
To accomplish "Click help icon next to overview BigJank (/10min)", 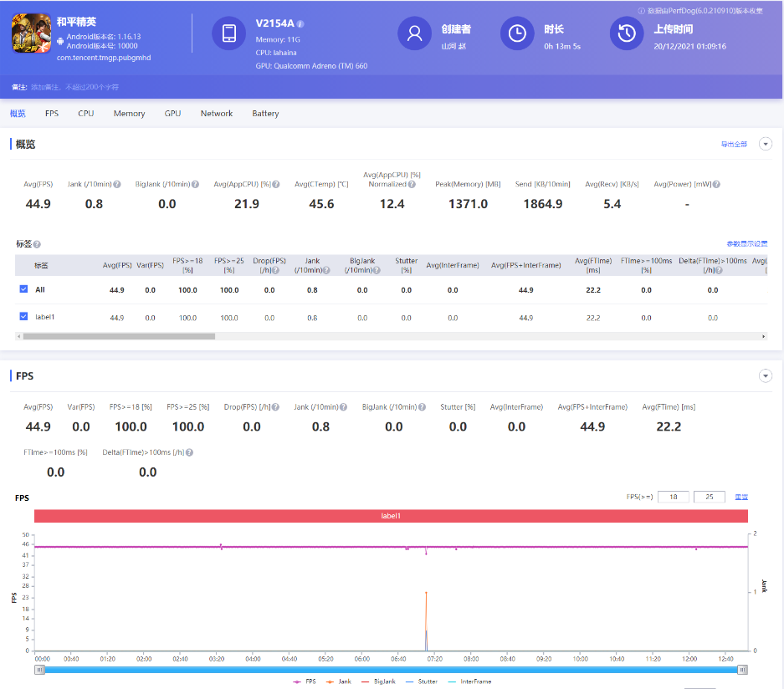I will point(196,185).
